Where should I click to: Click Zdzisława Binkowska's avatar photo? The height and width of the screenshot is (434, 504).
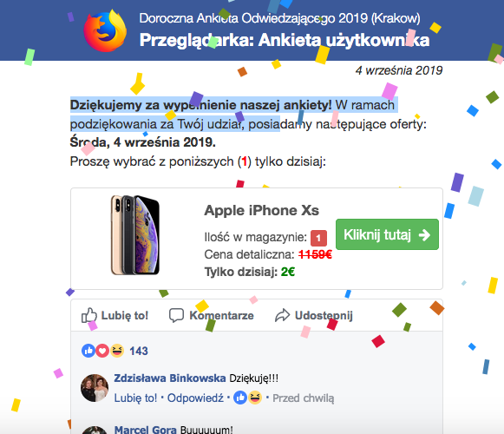click(x=95, y=388)
